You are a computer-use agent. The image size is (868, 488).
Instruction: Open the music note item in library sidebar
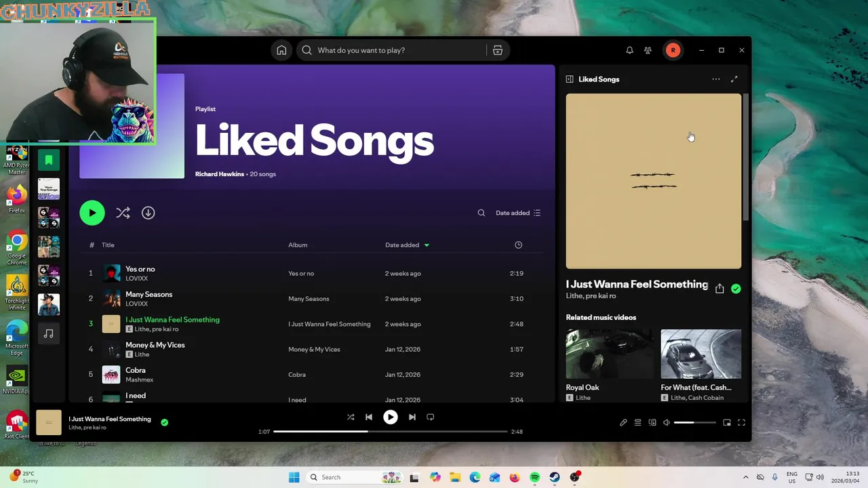tap(49, 333)
